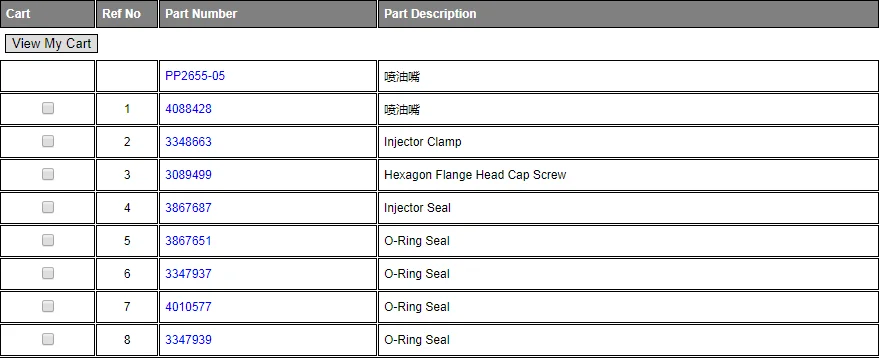Follow the 3348663 part link

(188, 142)
